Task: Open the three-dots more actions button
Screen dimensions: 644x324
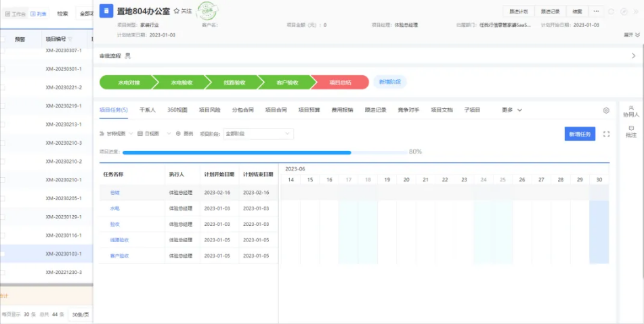Action: (x=596, y=11)
